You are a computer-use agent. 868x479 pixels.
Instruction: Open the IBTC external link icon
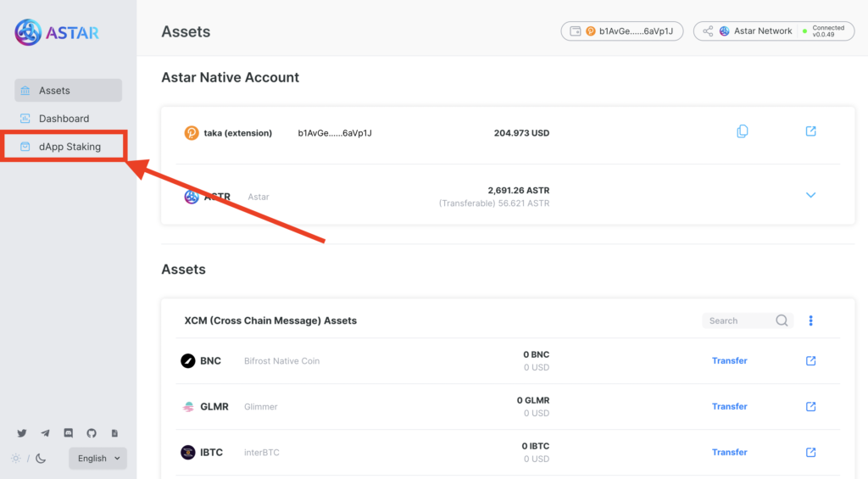tap(811, 453)
